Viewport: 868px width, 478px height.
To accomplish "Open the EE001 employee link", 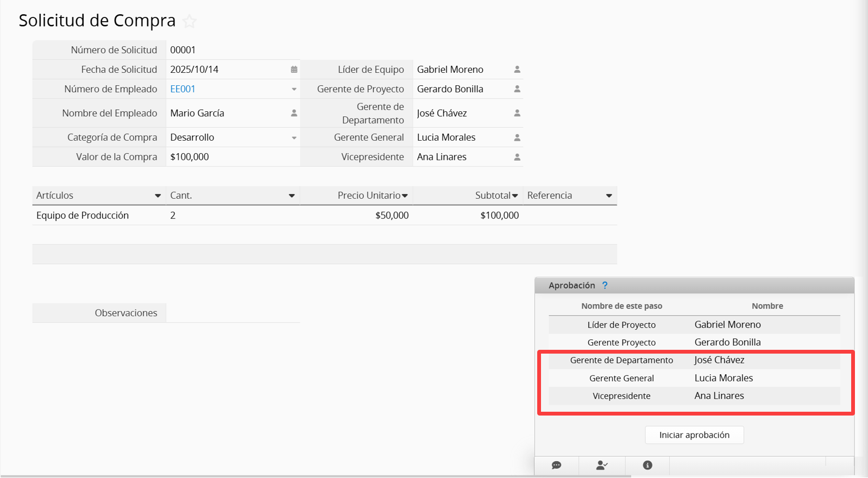I will [x=183, y=89].
